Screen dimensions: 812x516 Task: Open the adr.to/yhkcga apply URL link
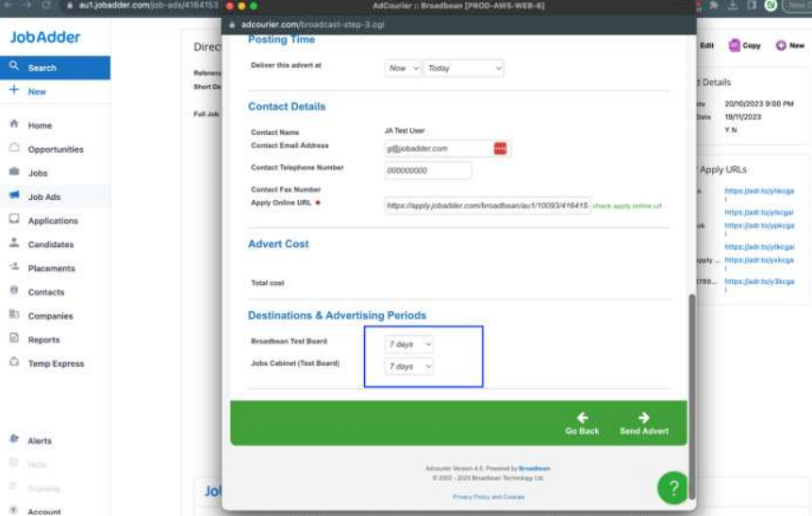[759, 191]
